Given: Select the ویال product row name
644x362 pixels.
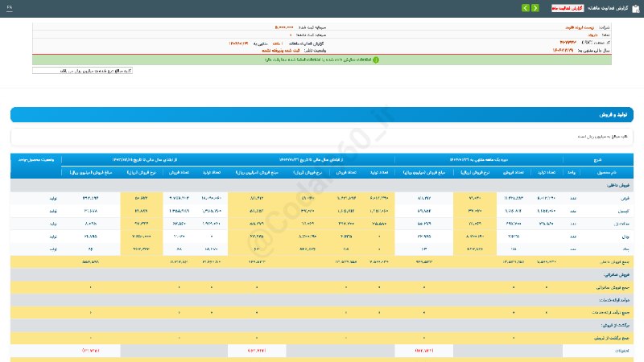Looking at the screenshot, I should (626, 237).
